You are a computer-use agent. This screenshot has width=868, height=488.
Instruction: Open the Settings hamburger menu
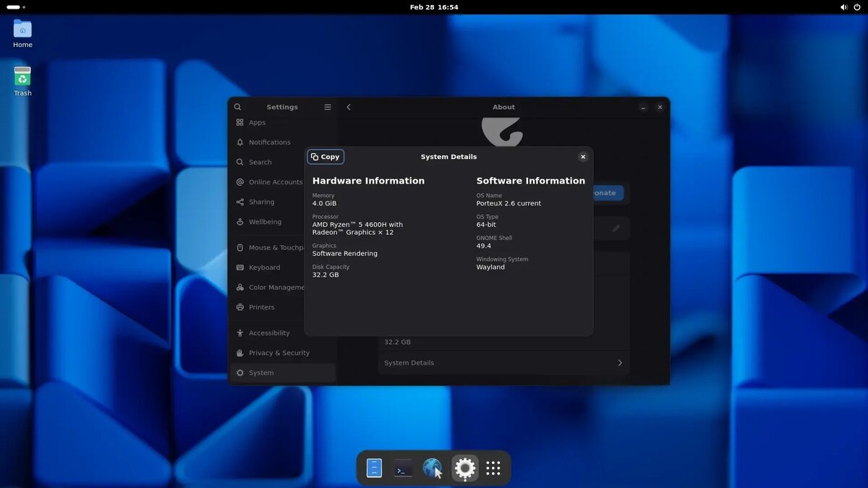(x=327, y=106)
